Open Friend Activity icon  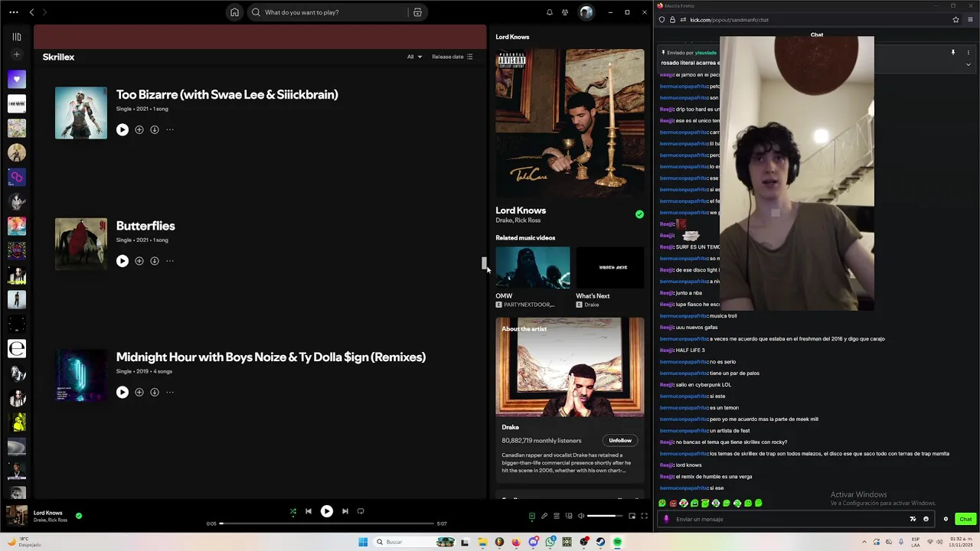click(x=565, y=12)
